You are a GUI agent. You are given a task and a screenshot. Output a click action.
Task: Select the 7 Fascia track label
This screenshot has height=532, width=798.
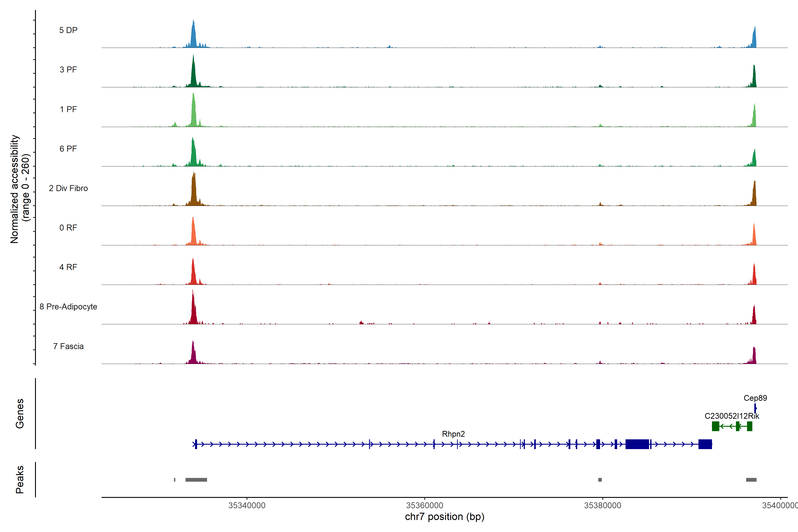[68, 346]
